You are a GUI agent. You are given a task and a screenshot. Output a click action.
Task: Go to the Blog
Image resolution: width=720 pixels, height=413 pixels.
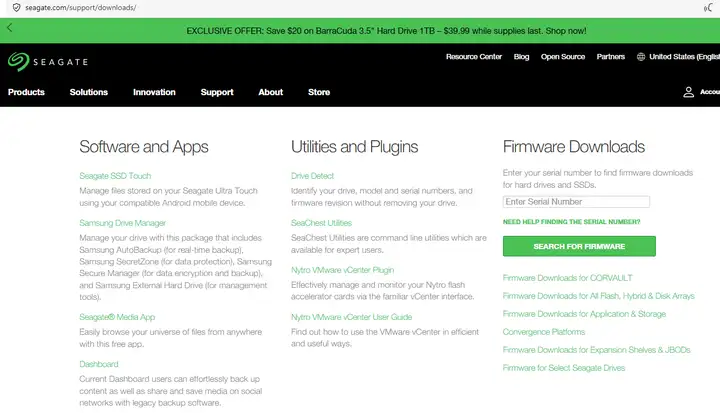tap(521, 57)
